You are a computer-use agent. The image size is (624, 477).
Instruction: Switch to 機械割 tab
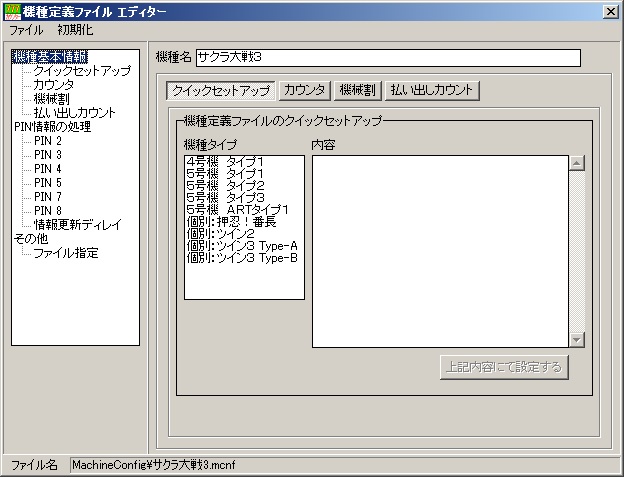coord(357,91)
